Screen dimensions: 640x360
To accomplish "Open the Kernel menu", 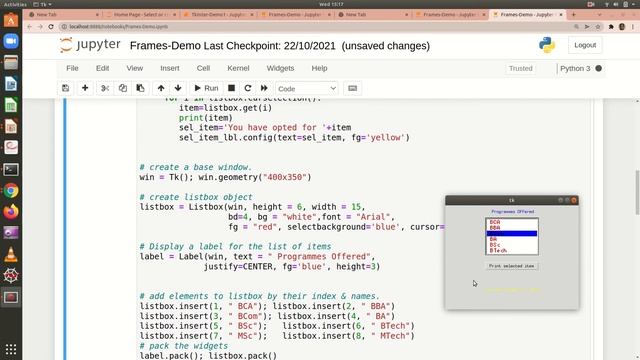I will [238, 68].
